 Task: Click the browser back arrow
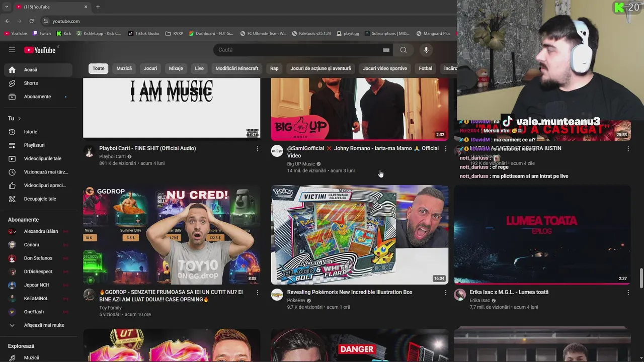(8, 21)
